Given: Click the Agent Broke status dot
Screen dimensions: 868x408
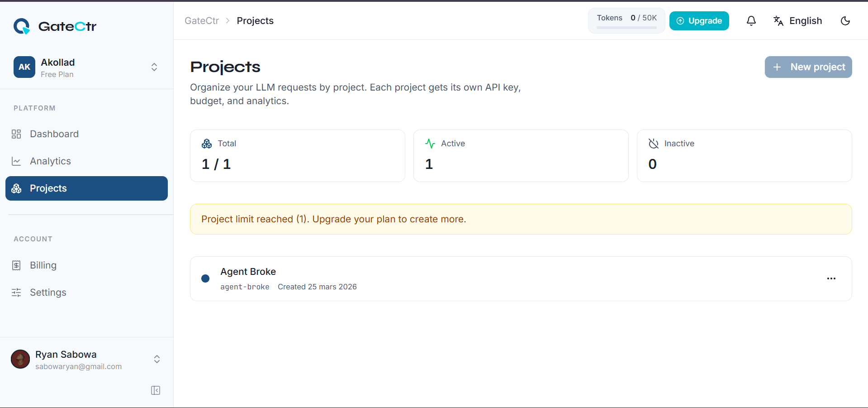Looking at the screenshot, I should coord(205,278).
